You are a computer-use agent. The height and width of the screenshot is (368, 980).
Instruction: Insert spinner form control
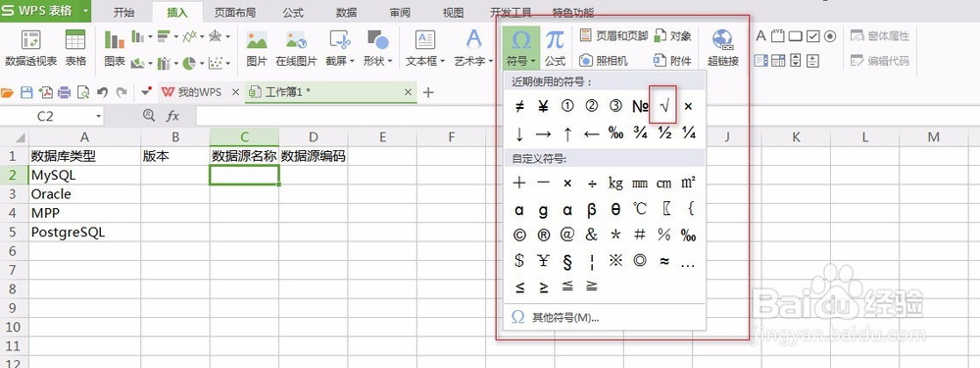(812, 61)
